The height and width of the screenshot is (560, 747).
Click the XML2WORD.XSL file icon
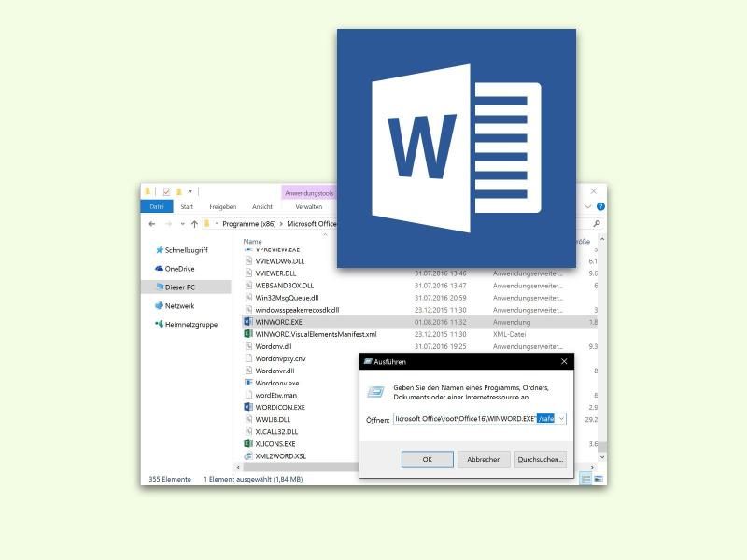248,456
